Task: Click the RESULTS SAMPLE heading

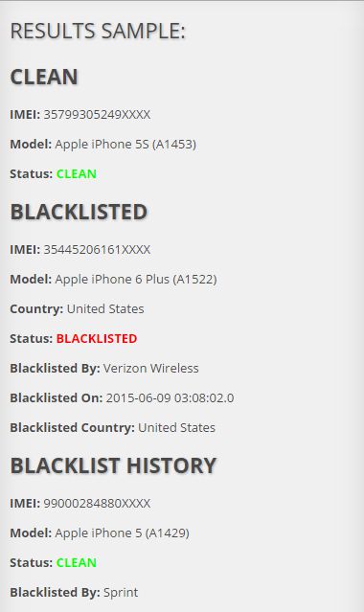Action: 98,32
